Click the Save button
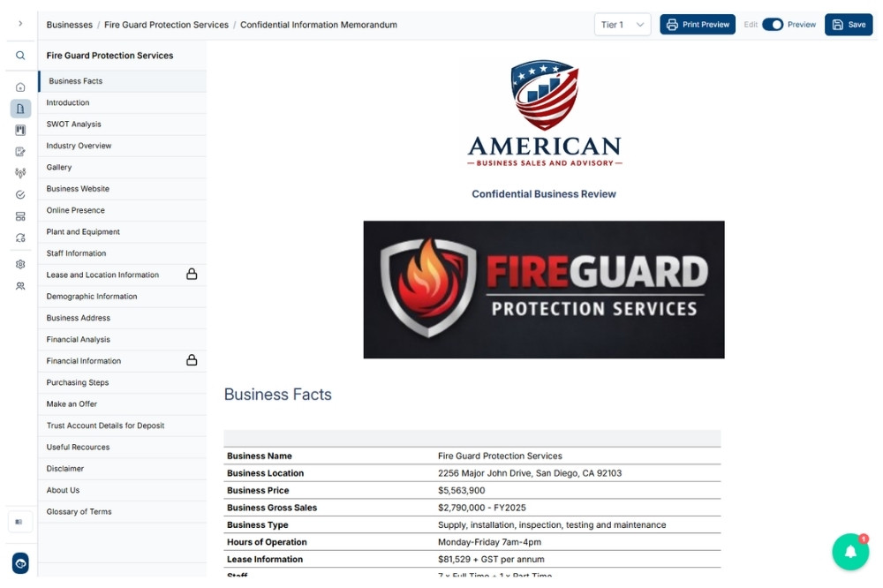 coord(848,24)
